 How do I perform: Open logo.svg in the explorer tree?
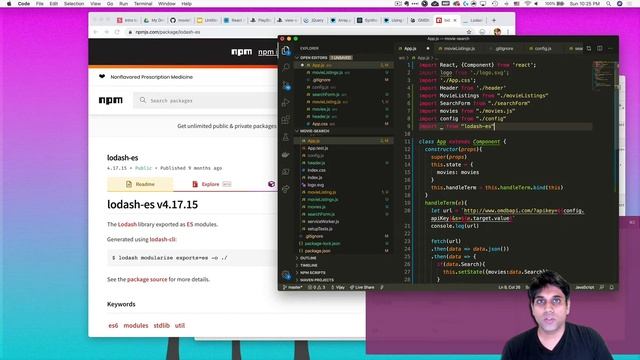(x=316, y=185)
